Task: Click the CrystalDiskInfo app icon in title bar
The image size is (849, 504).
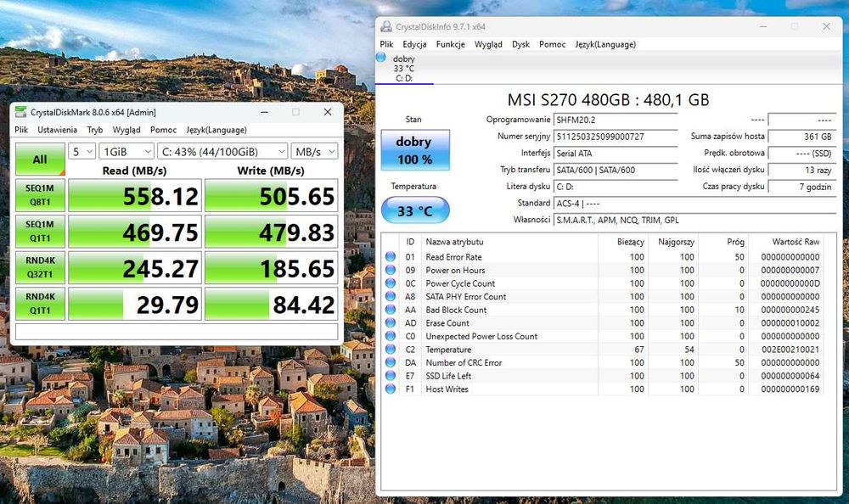Action: [x=386, y=26]
